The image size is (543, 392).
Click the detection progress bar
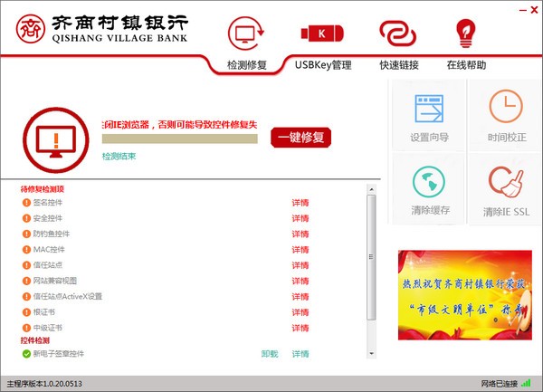[180, 139]
